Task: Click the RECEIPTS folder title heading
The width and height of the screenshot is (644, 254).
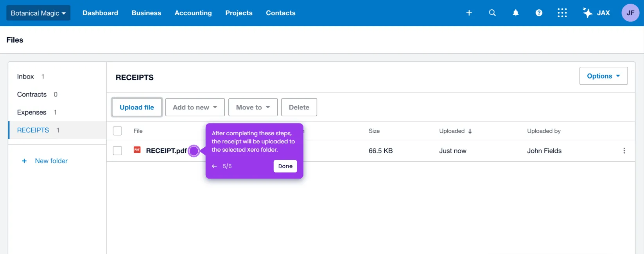Action: (135, 77)
